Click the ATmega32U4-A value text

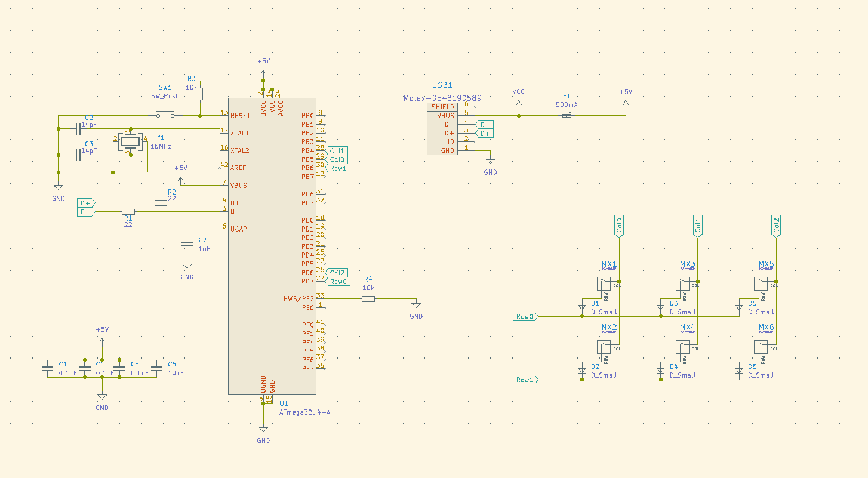304,412
